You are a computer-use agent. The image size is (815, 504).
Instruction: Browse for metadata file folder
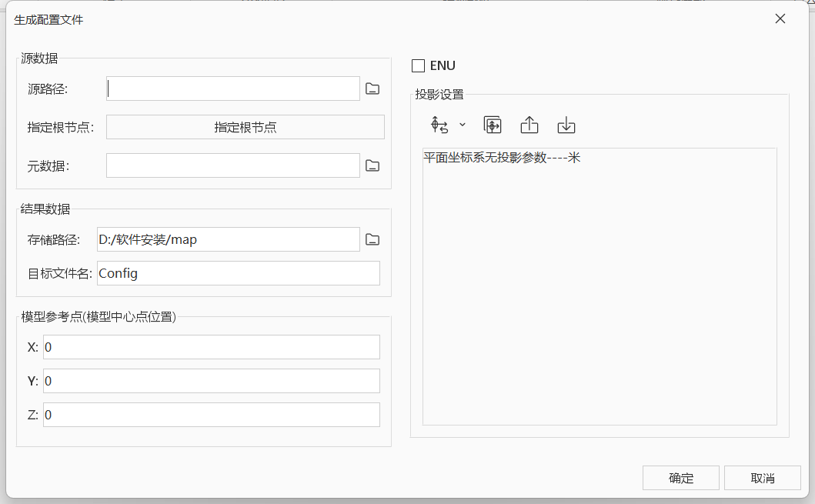pyautogui.click(x=372, y=165)
